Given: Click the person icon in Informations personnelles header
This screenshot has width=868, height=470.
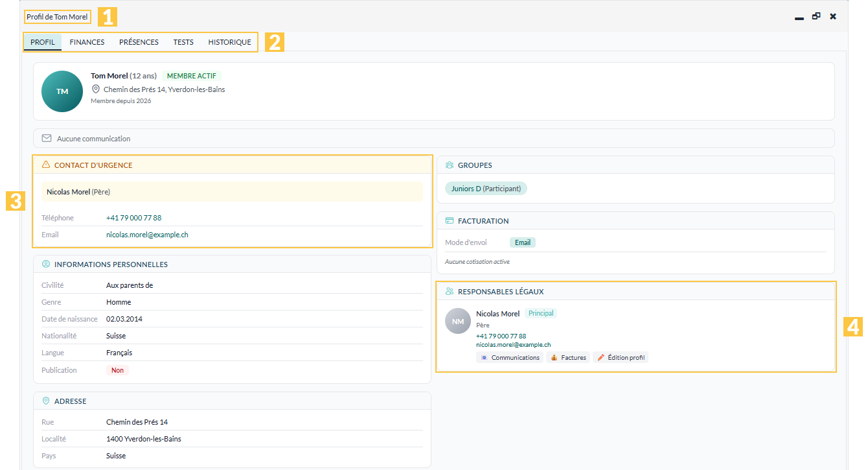Looking at the screenshot, I should [46, 264].
